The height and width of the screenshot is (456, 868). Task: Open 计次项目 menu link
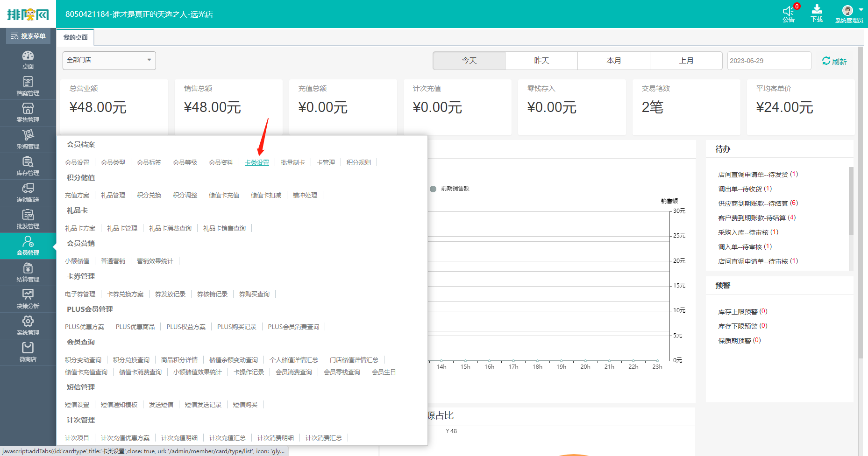(x=77, y=438)
